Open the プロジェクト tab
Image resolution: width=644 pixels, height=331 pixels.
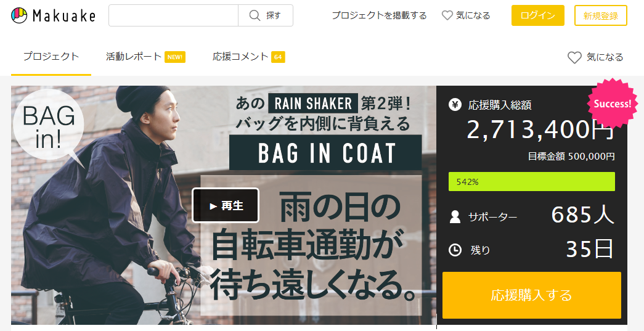coord(51,57)
